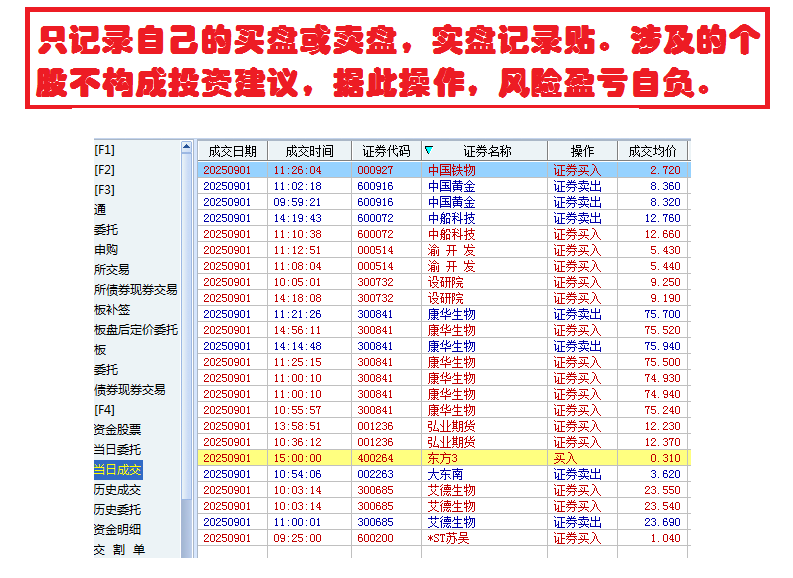793x578 pixels.
Task: Sort by the 成交均价 column header
Action: pyautogui.click(x=652, y=151)
